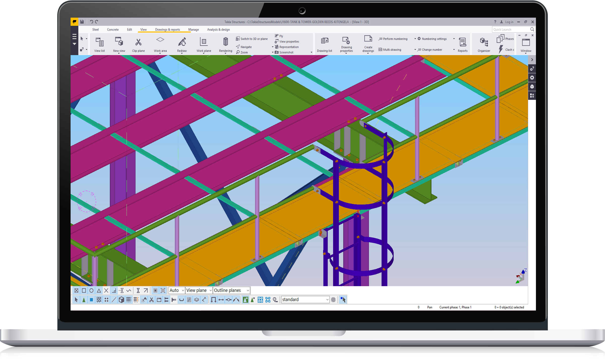Toggle the snap to intersection X switch
This screenshot has height=364, width=605.
tap(106, 291)
